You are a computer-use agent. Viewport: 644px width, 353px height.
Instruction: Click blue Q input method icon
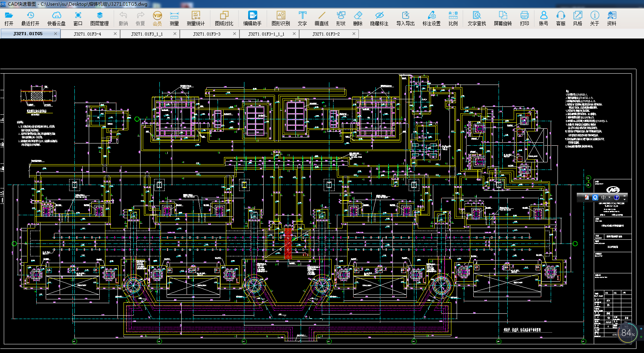(x=595, y=197)
